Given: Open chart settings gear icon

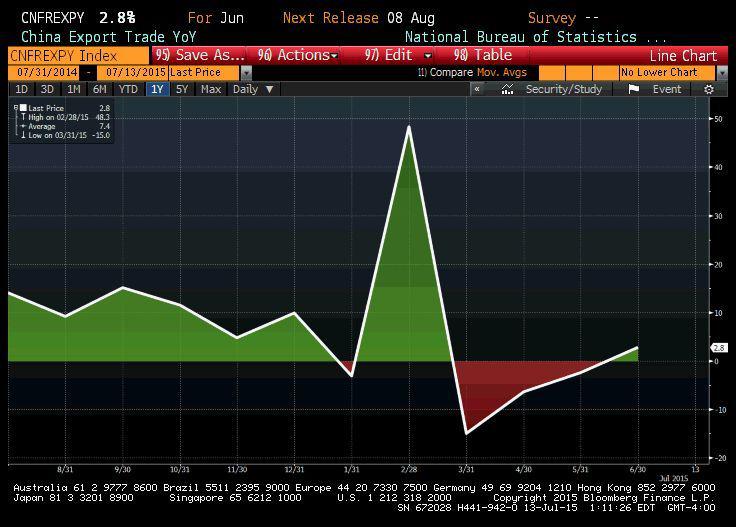Looking at the screenshot, I should [709, 89].
